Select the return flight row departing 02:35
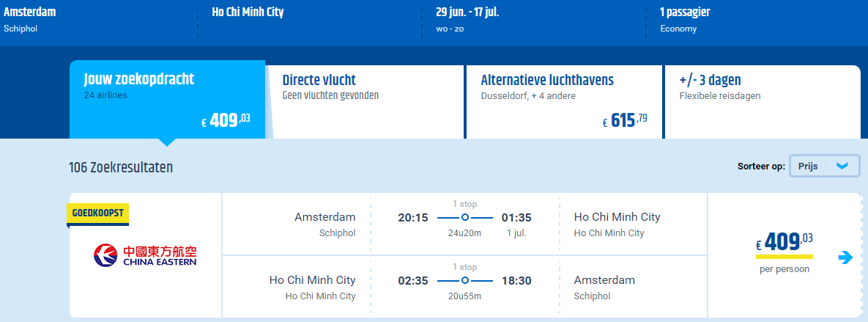Viewport: 868px width, 322px height. coord(464,287)
